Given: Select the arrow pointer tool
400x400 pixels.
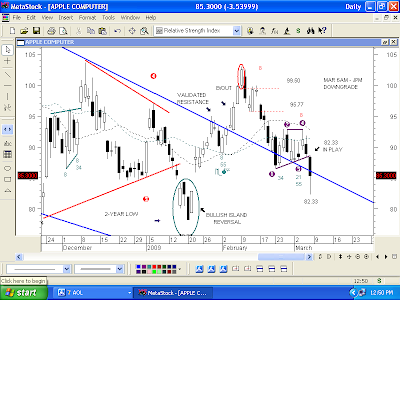Looking at the screenshot, I should pyautogui.click(x=8, y=50).
